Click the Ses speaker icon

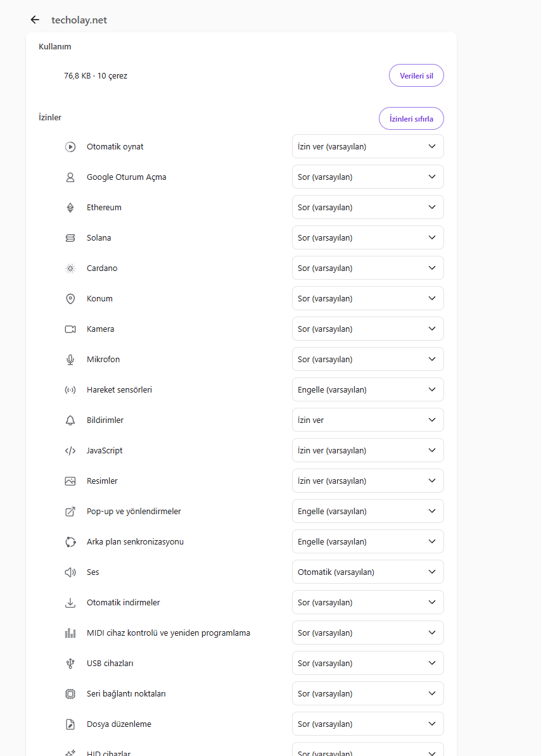click(x=70, y=572)
